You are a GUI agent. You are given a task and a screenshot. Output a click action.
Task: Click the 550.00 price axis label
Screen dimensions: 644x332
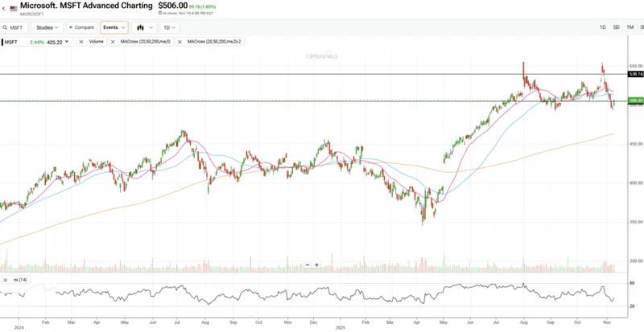tap(635, 66)
